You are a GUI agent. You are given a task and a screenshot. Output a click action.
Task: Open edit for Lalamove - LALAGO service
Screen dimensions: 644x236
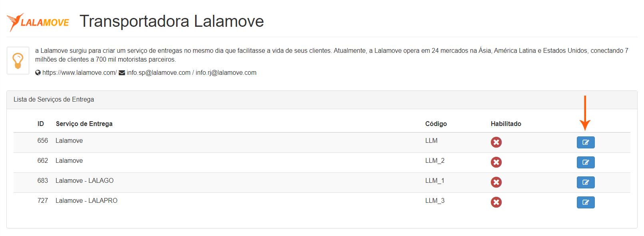click(x=585, y=182)
